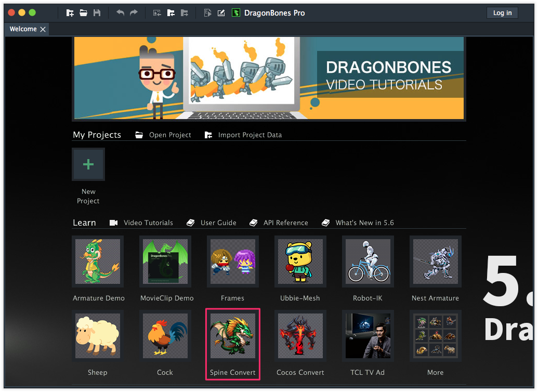538x392 pixels.
Task: Open the User Guide link
Action: [x=218, y=223]
